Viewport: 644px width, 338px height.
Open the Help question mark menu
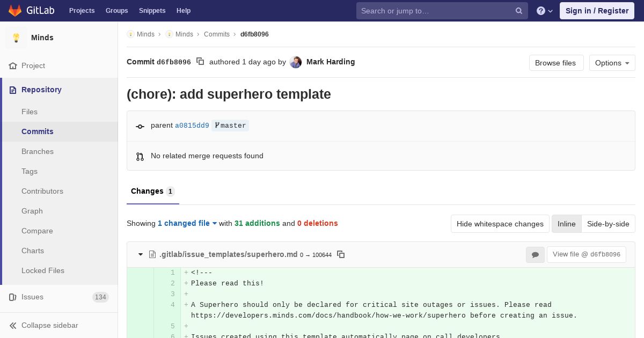(x=545, y=11)
